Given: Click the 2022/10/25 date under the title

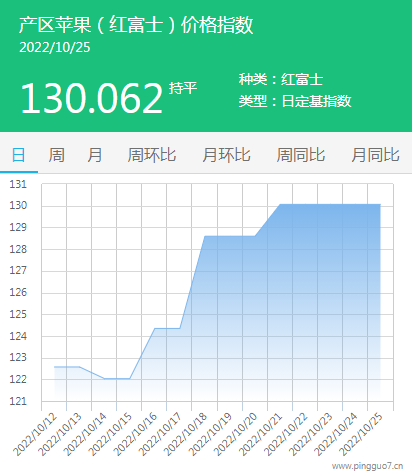Looking at the screenshot, I should [55, 47].
